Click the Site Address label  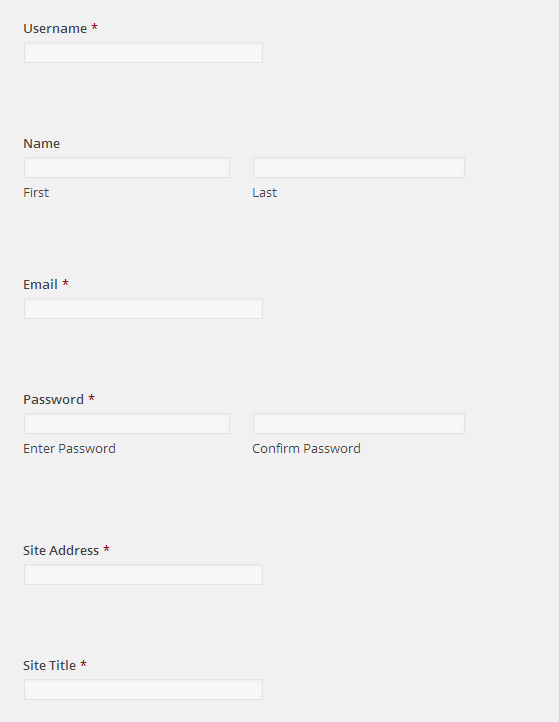coord(61,551)
